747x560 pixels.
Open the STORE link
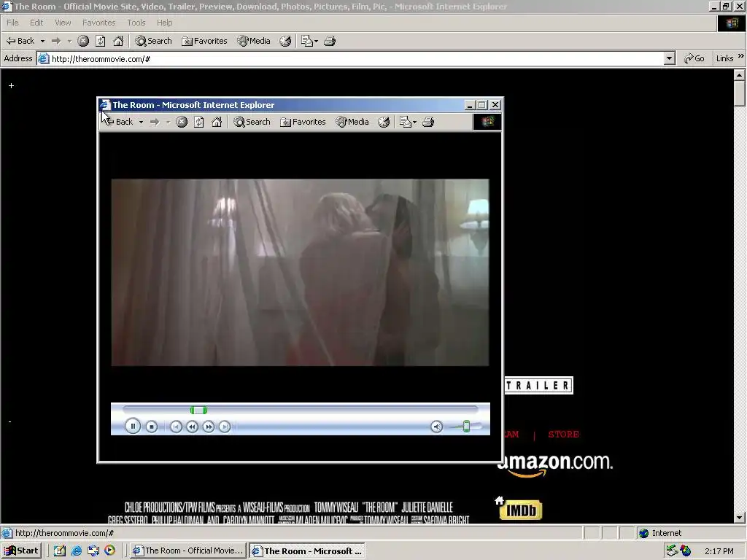[x=564, y=435]
